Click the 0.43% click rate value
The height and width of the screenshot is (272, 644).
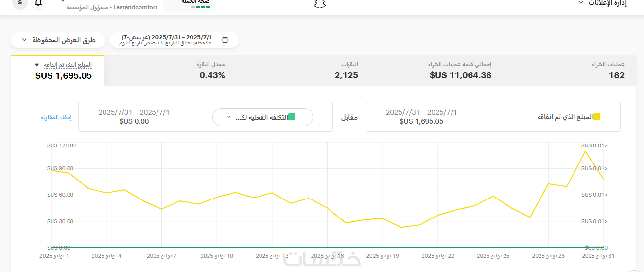212,75
